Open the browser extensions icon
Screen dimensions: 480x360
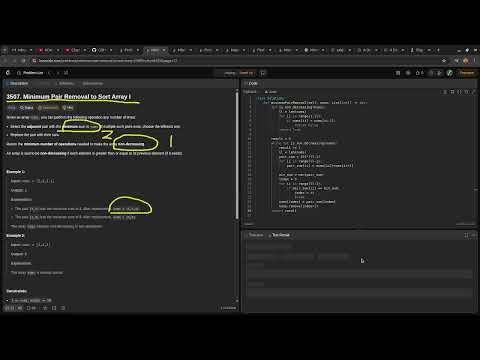tap(457, 61)
